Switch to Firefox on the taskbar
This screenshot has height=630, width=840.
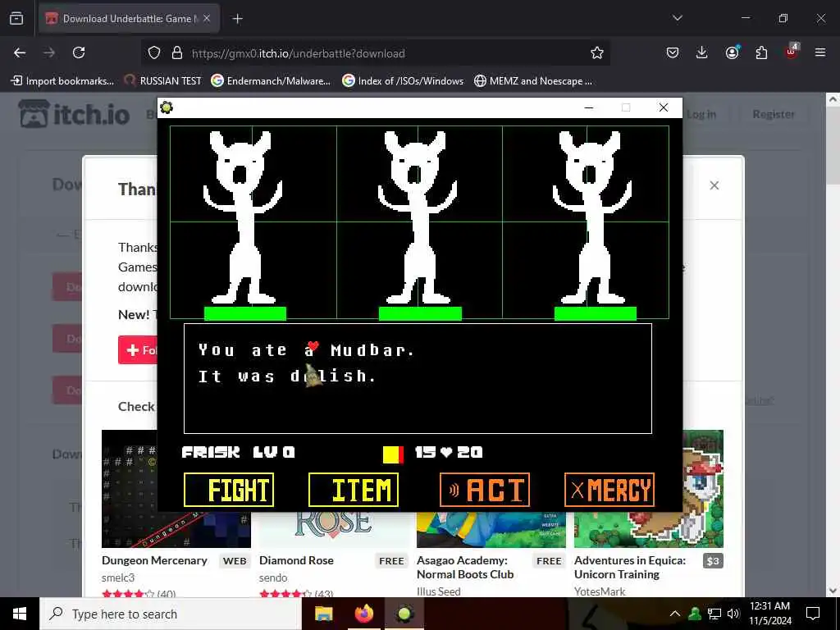tap(364, 614)
